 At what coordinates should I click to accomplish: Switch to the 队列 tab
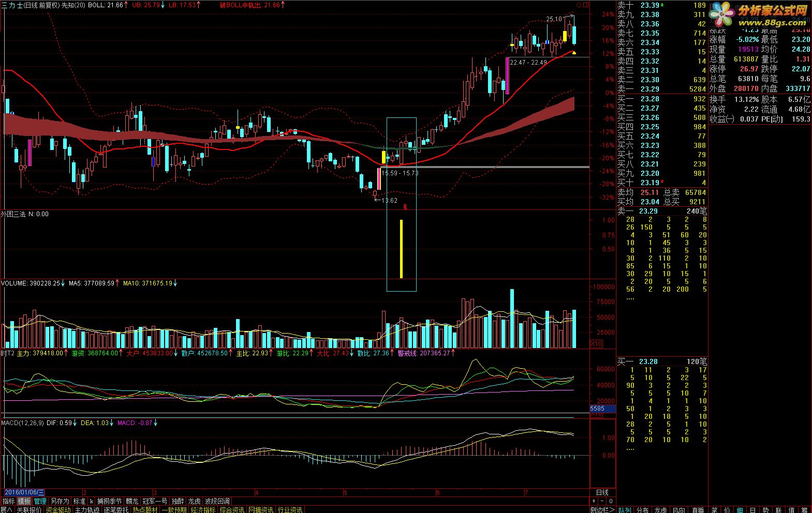pyautogui.click(x=625, y=510)
